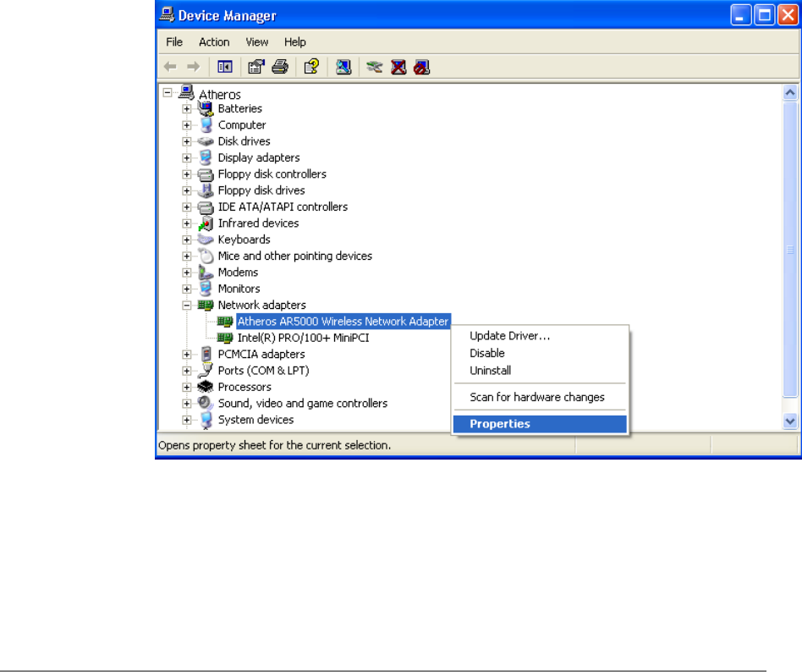Expand the Floppy disk controllers node

187,174
